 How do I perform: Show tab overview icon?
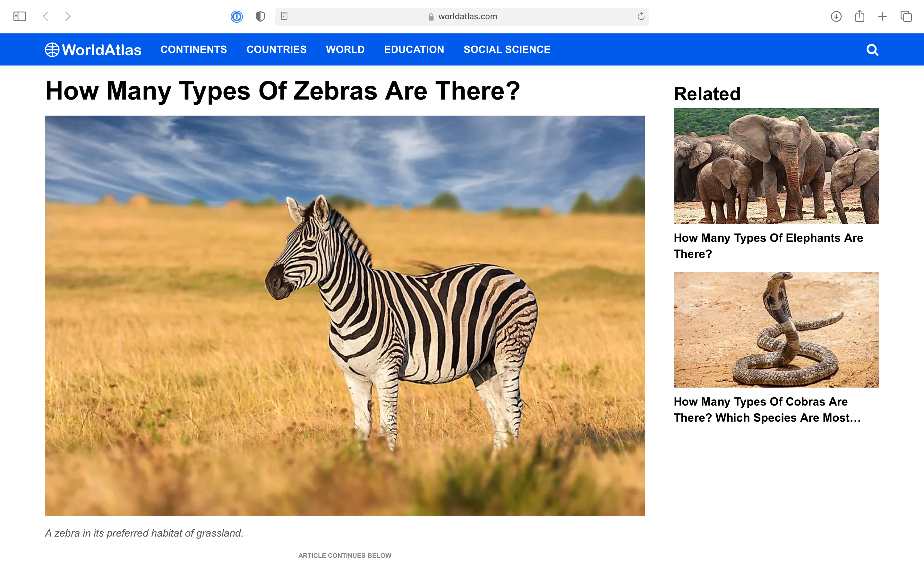coord(906,16)
